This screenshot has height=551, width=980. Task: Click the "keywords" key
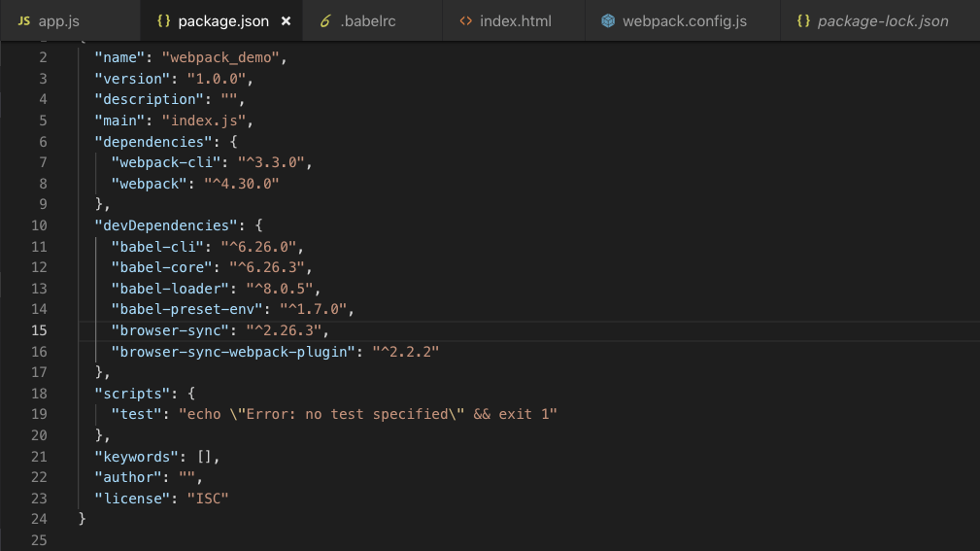coord(137,457)
